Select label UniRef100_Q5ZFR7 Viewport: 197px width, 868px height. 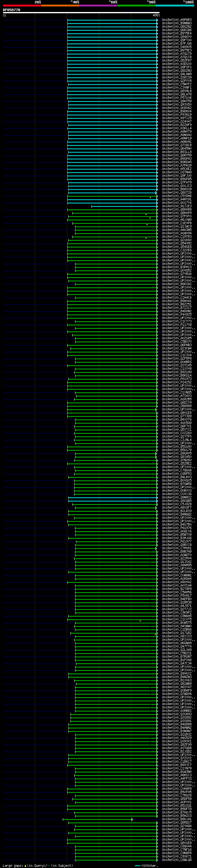(176, 61)
